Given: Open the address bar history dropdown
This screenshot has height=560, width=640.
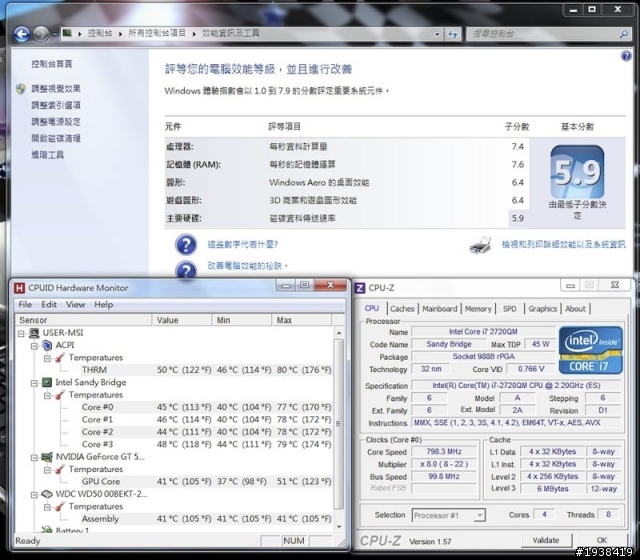Looking at the screenshot, I should [437, 34].
